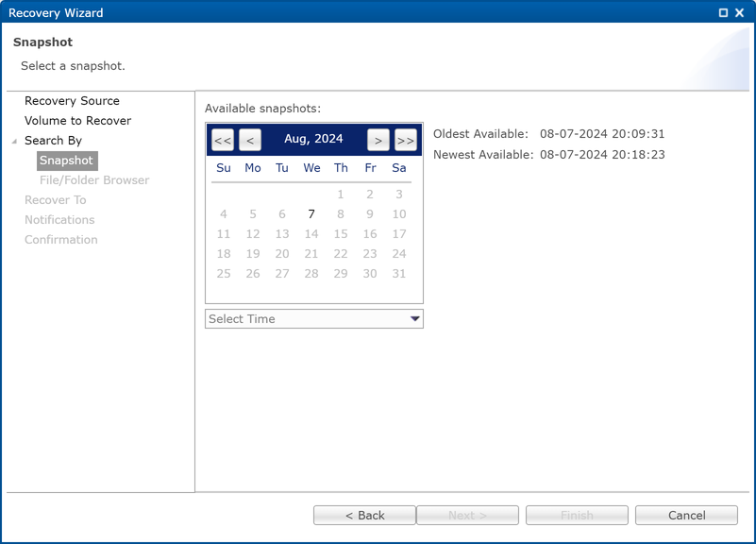Advance calendar to next month

378,141
